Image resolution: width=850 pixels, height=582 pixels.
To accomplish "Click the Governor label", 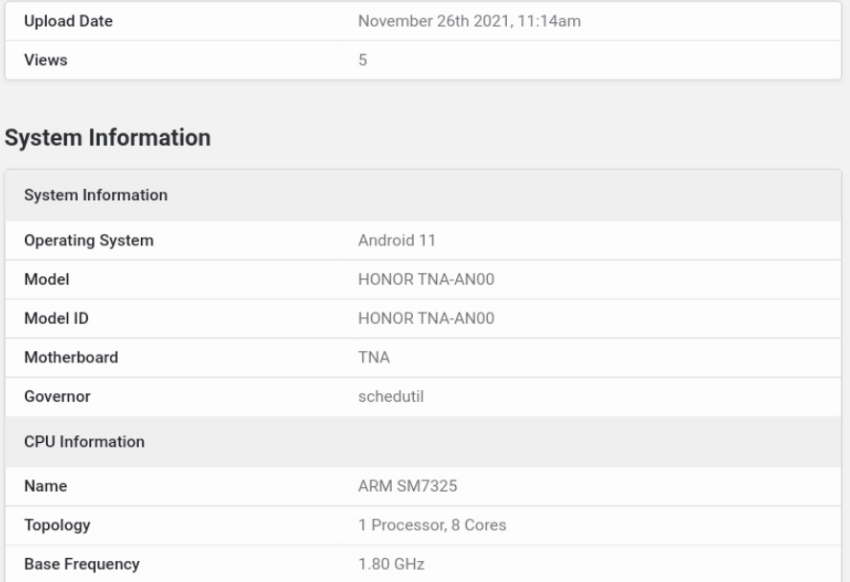I will [x=57, y=397].
